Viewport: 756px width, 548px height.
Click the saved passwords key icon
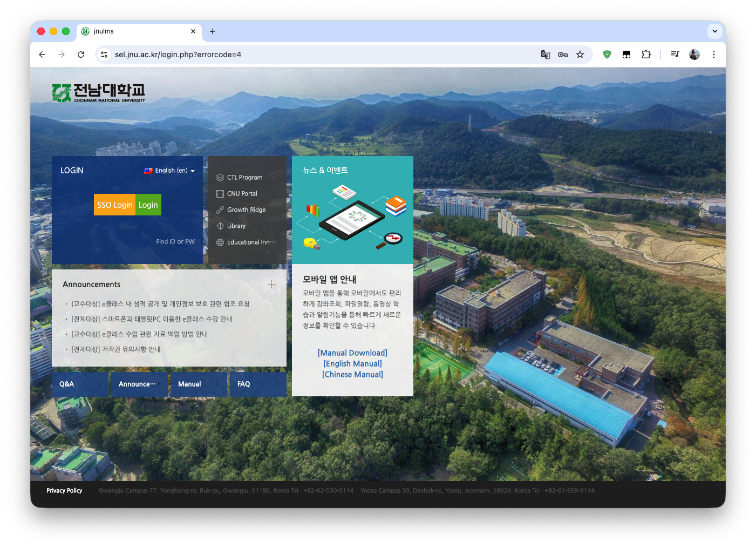click(x=562, y=55)
